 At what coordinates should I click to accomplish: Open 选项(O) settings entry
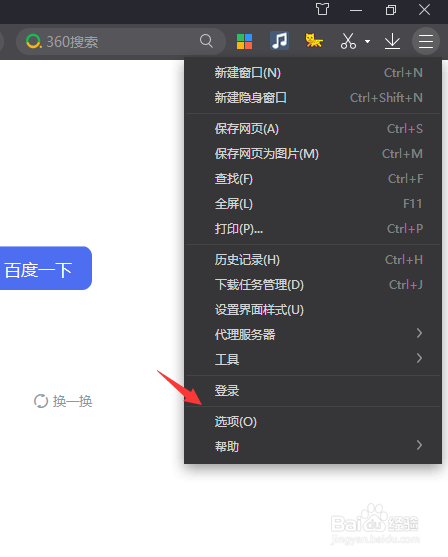313,422
